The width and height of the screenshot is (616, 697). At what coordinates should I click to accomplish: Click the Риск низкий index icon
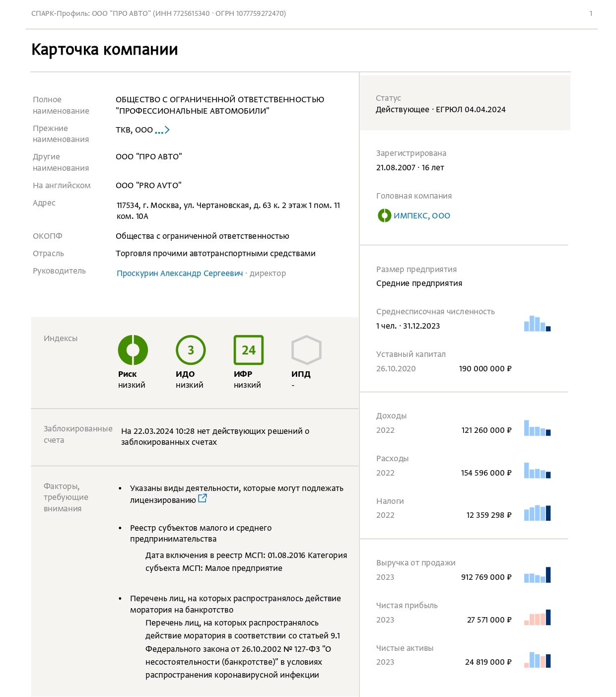[133, 350]
